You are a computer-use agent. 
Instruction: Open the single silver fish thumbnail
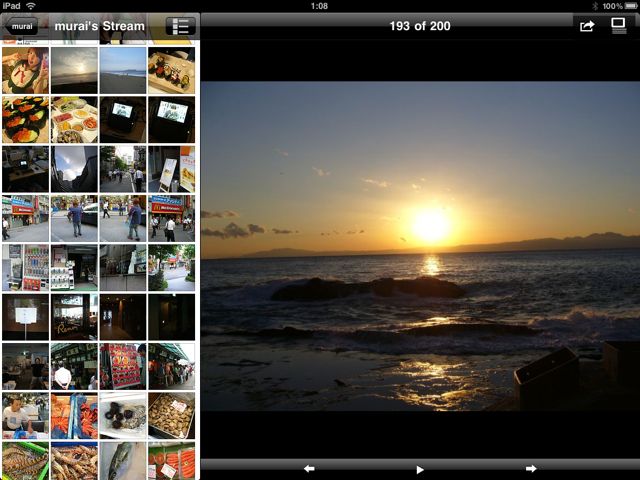pyautogui.click(x=123, y=461)
